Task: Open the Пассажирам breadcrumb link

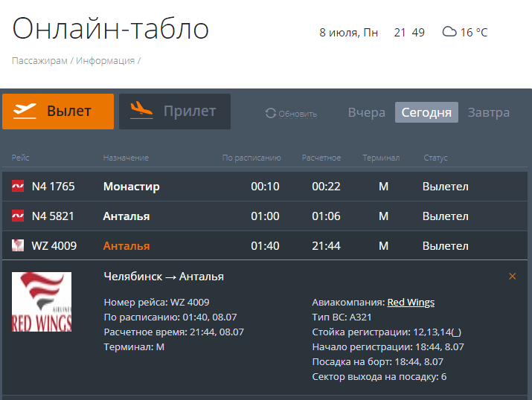Action: tap(39, 61)
